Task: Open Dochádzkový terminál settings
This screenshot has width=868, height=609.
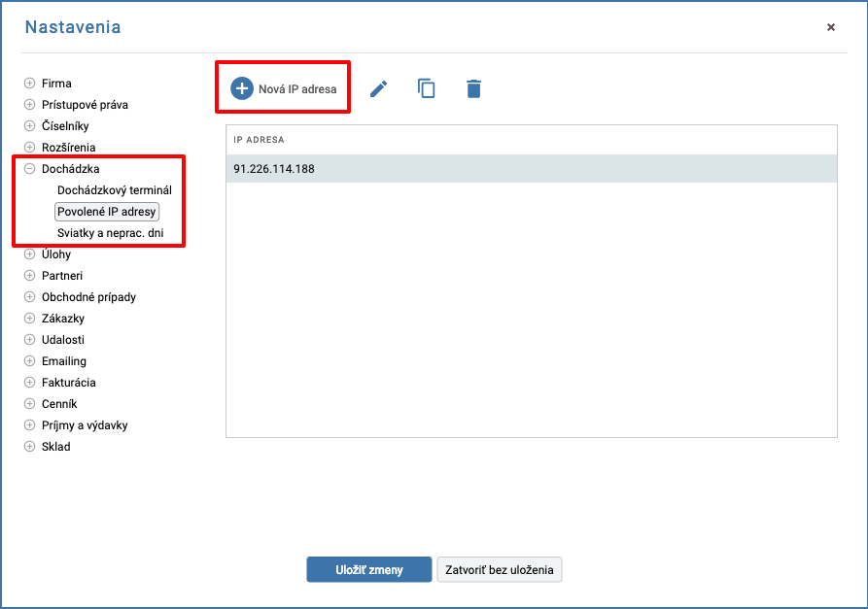Action: click(x=115, y=190)
